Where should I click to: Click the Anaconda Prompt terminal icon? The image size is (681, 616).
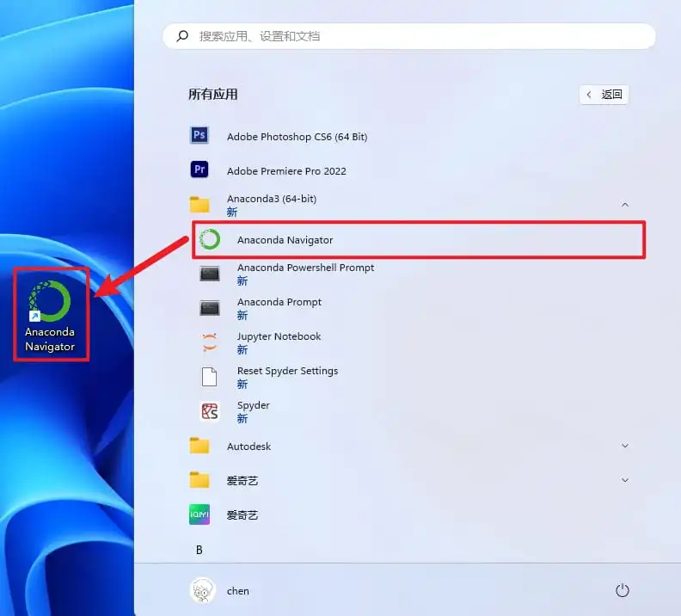pyautogui.click(x=210, y=308)
